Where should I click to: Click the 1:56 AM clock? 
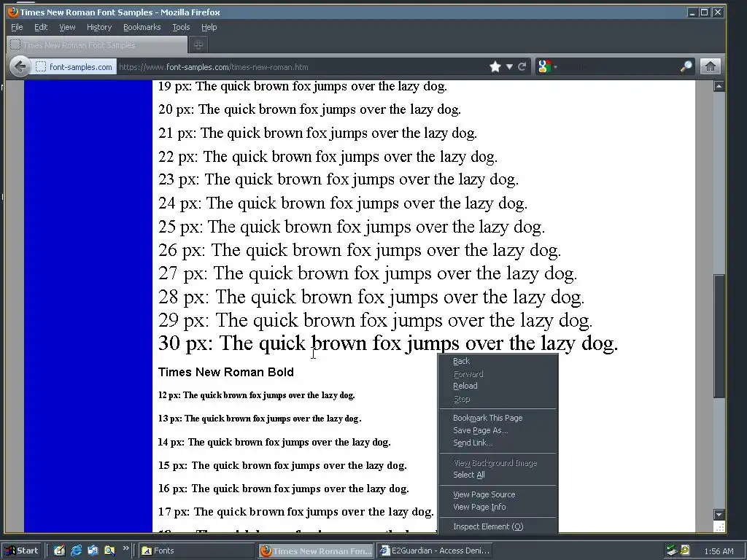point(719,551)
